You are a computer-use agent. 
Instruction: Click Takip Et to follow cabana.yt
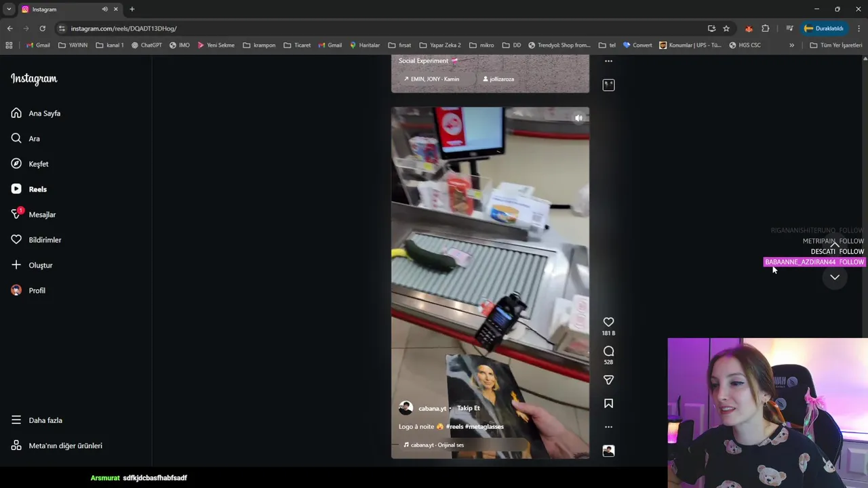click(468, 408)
